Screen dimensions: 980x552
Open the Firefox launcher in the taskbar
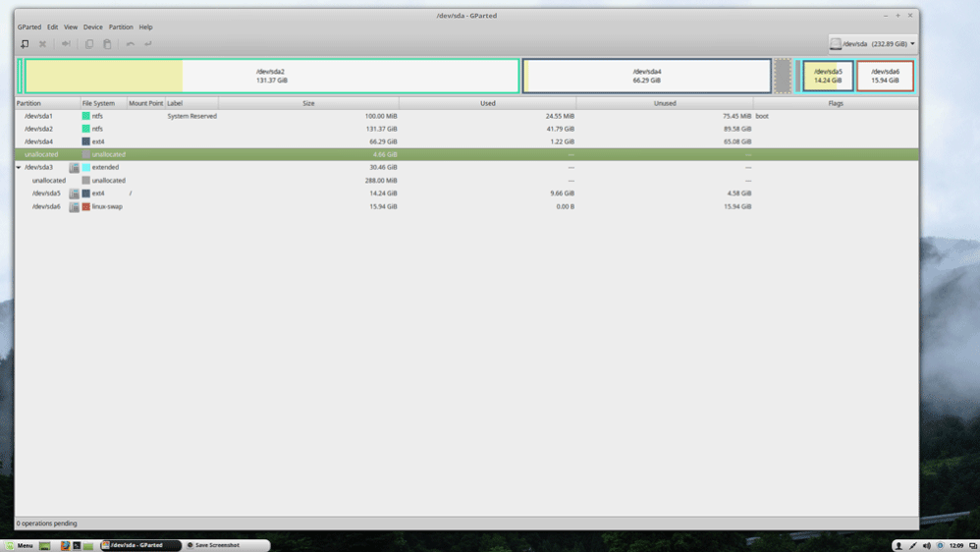[66, 545]
